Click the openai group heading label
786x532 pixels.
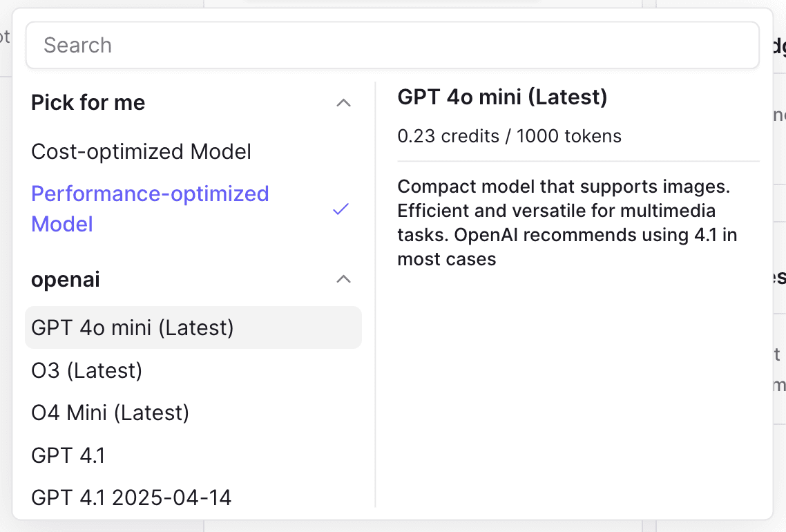66,279
